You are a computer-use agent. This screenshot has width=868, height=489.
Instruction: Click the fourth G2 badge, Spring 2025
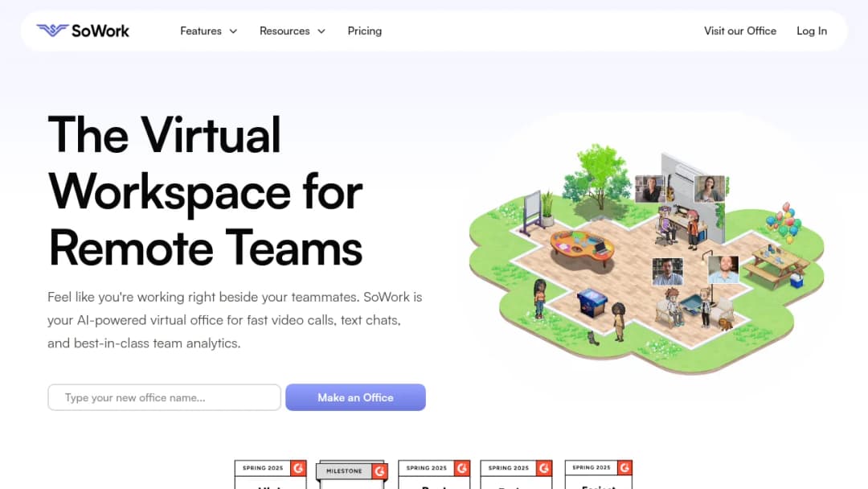pyautogui.click(x=516, y=475)
